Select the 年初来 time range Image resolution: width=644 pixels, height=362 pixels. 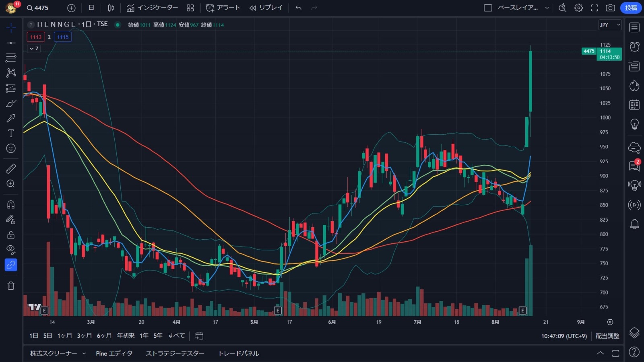126,335
